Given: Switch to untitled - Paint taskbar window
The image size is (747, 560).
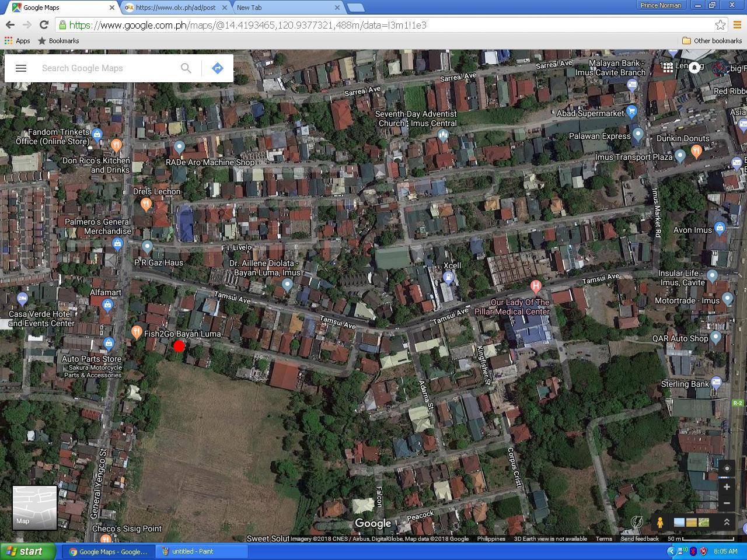Looking at the screenshot, I should click(x=202, y=551).
